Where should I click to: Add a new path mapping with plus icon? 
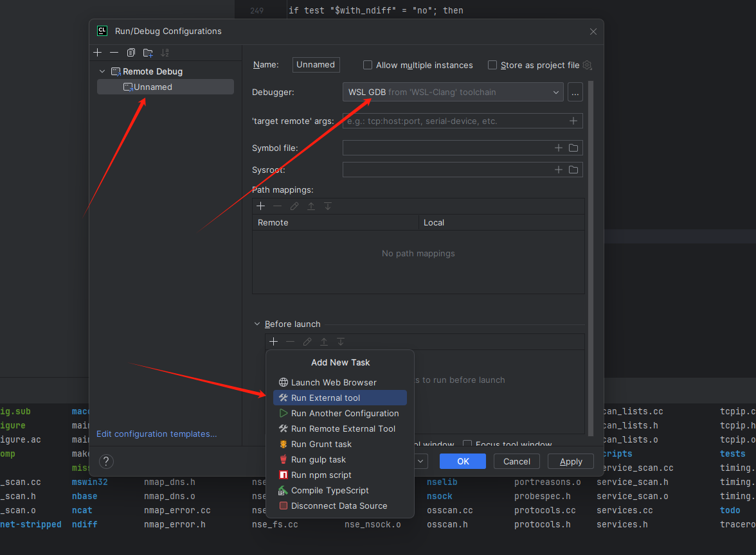pyautogui.click(x=261, y=206)
